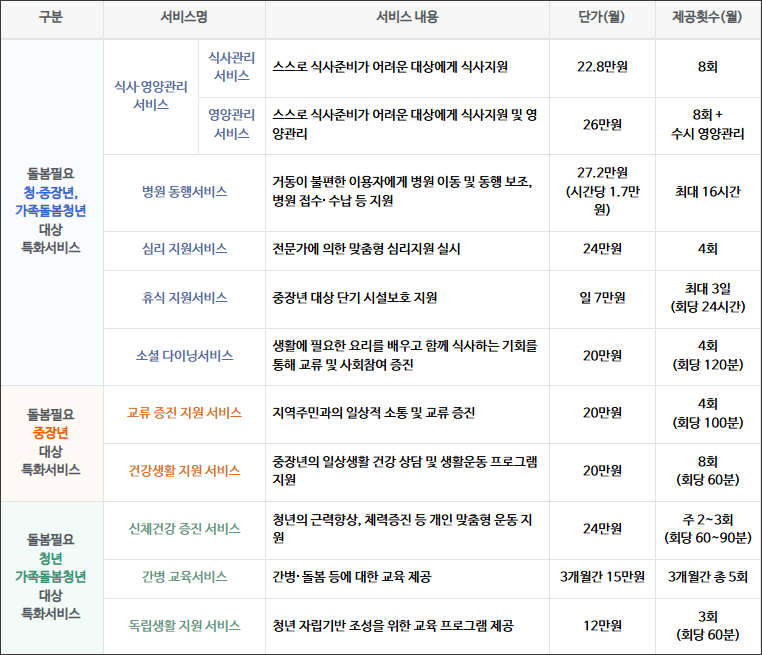Click the 27.2만원 (시간당 1.7만원) price cell
This screenshot has width=762, height=655.
coord(602,191)
